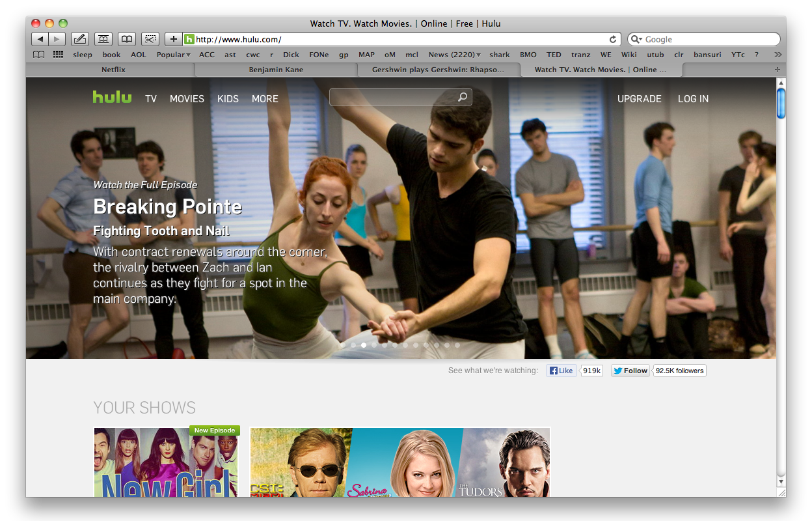
Task: Open the Sabrina show thumbnail
Action: pos(403,462)
